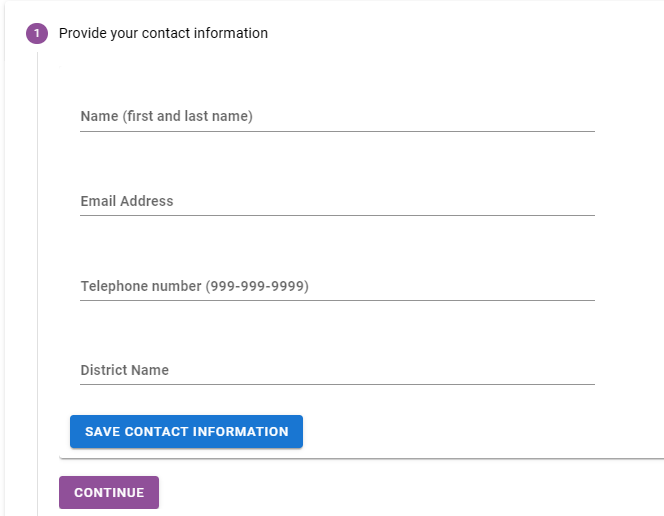The width and height of the screenshot is (664, 516).
Task: Click the 'Name (first and last name)' label text
Action: pyautogui.click(x=166, y=116)
